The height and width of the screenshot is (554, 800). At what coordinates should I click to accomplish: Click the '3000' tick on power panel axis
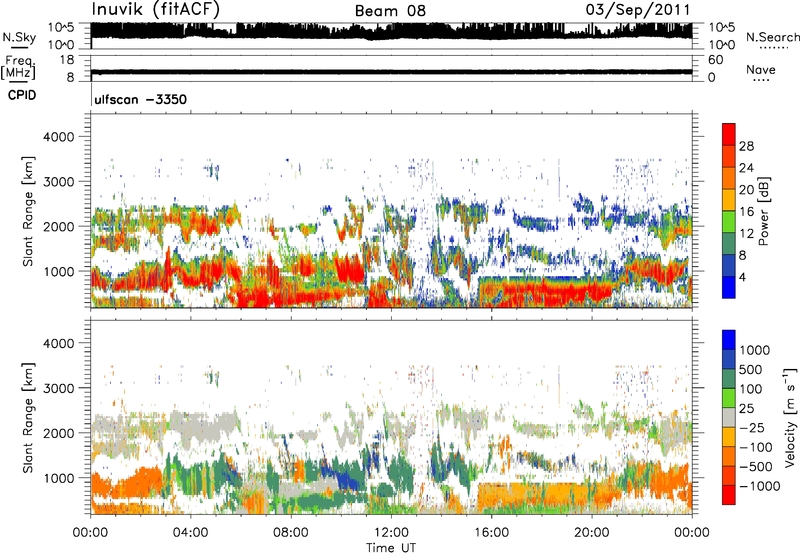coord(59,182)
